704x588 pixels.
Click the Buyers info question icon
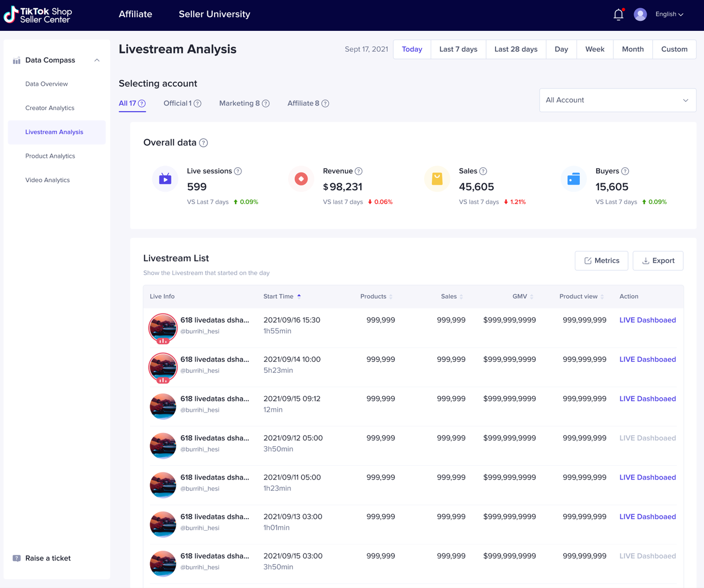[625, 172]
